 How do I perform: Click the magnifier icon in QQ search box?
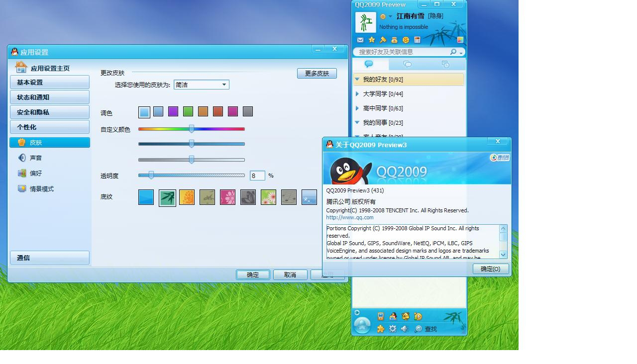click(453, 52)
